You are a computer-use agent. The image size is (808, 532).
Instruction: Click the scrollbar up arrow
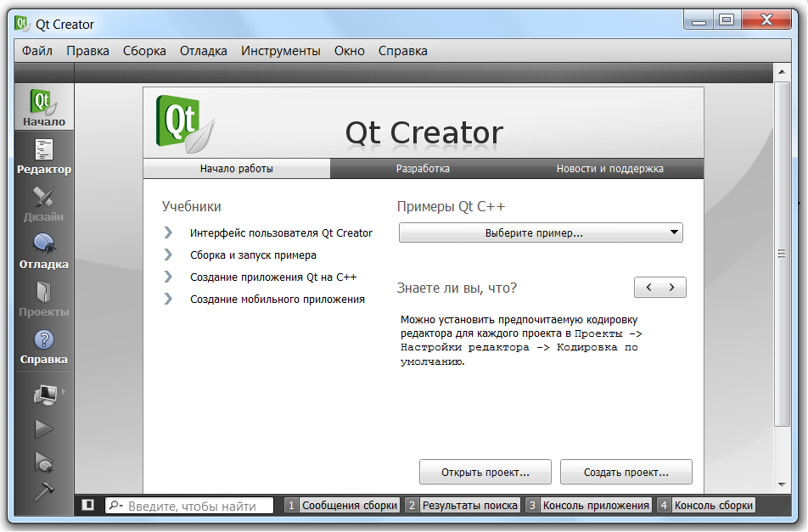tap(782, 71)
